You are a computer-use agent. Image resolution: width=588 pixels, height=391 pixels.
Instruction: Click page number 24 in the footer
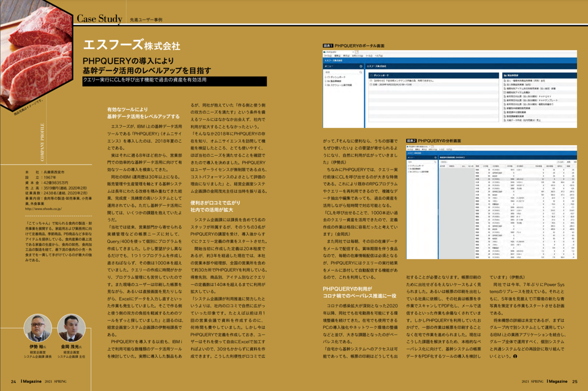(x=13, y=382)
